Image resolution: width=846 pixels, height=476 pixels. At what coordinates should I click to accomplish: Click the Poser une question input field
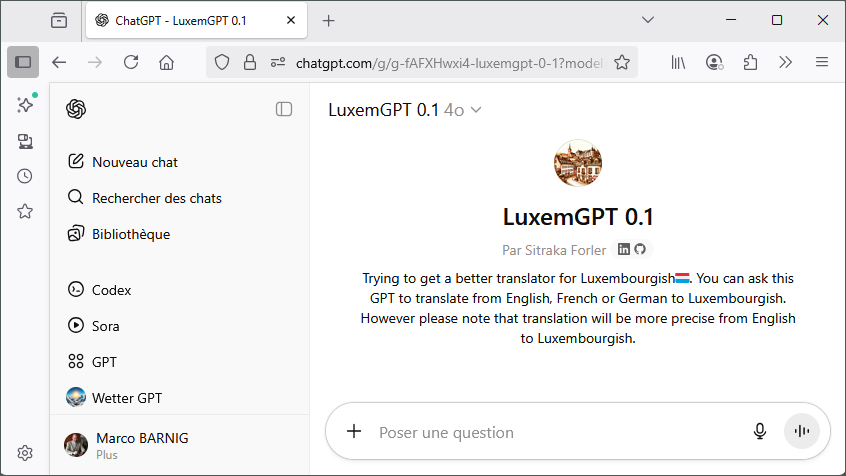[550, 432]
